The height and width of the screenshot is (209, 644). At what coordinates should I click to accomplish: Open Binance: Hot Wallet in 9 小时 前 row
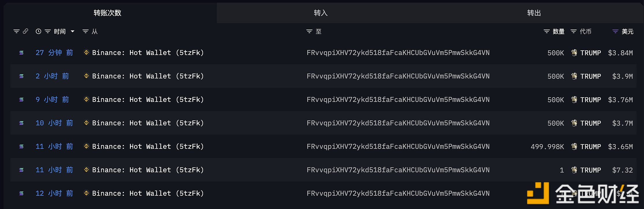pyautogui.click(x=148, y=100)
